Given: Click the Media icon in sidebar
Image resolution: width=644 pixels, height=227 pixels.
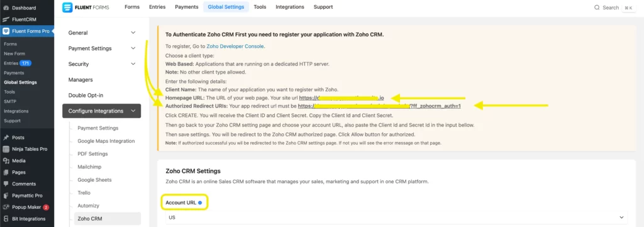Looking at the screenshot, I should click(x=6, y=160).
